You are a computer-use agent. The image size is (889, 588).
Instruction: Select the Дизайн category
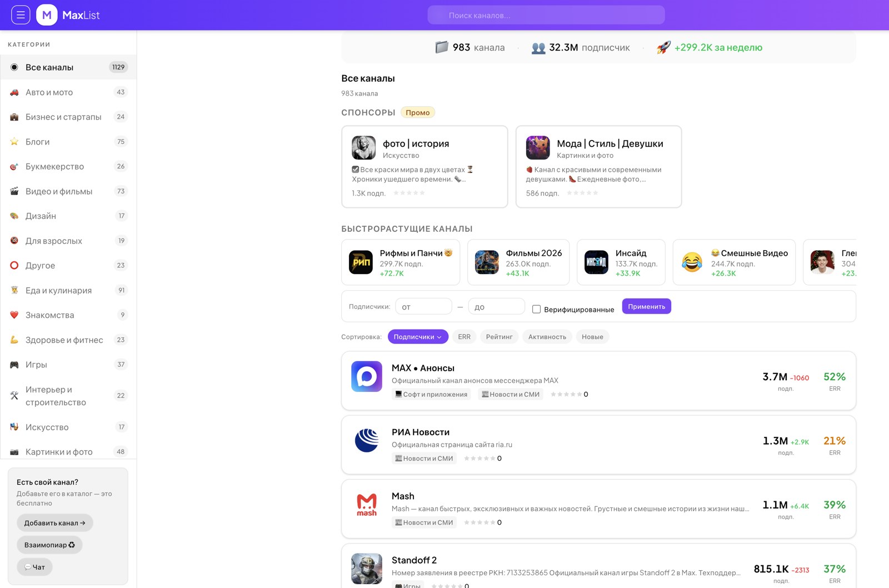click(68, 216)
